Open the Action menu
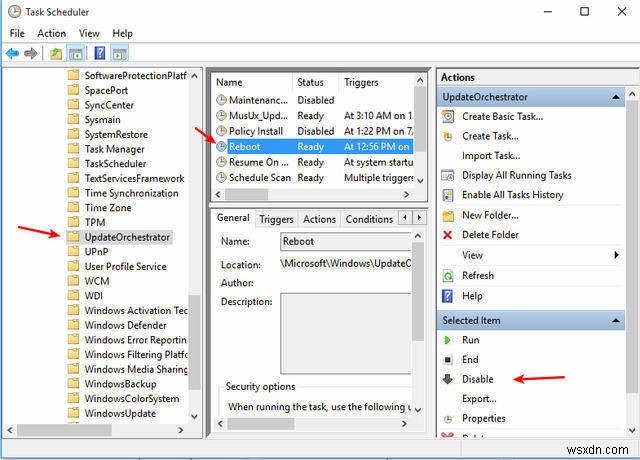 click(x=51, y=33)
